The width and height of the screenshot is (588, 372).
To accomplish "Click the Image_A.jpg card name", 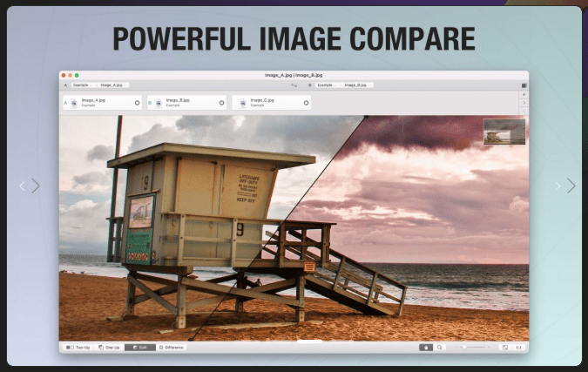I will tap(93, 100).
